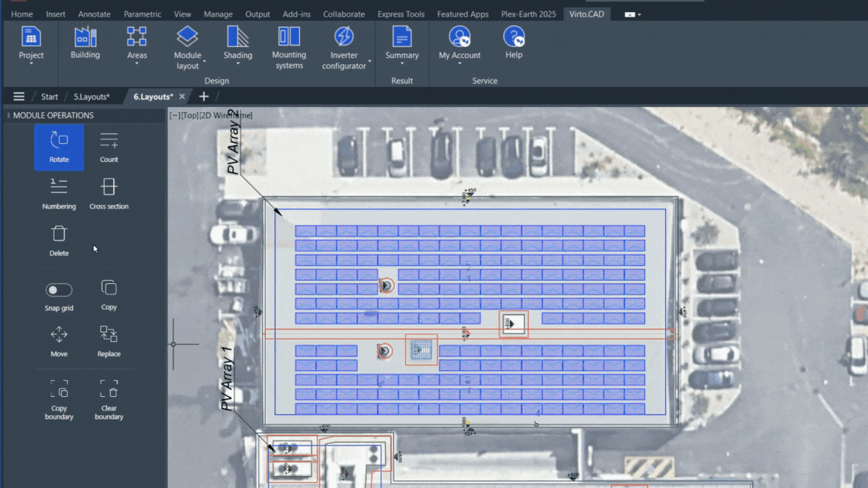Open Module layout tool
Image resolution: width=868 pixels, height=488 pixels.
[187, 47]
